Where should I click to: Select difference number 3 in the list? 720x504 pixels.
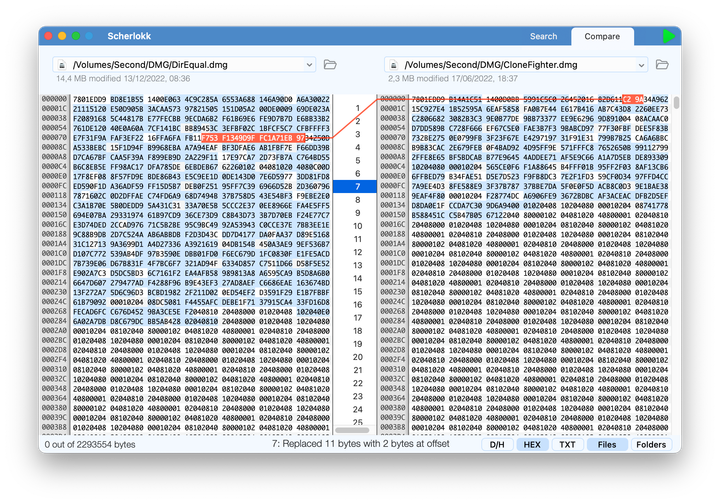[357, 134]
